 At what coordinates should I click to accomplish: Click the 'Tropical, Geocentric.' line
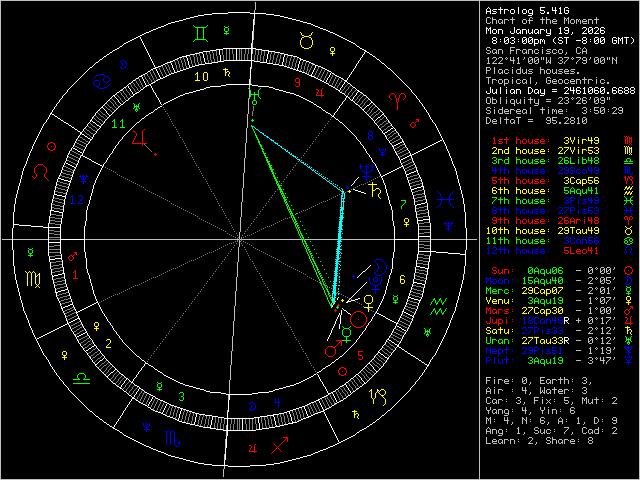click(x=548, y=81)
